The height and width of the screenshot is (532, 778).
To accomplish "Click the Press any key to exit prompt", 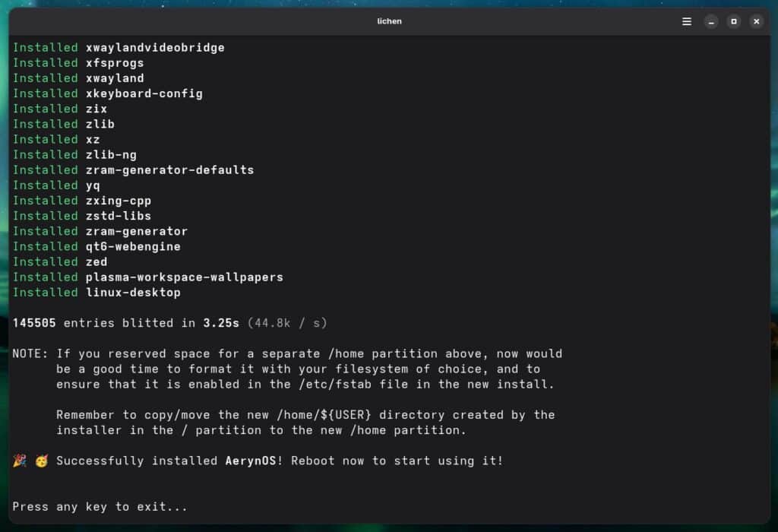I will tap(99, 506).
